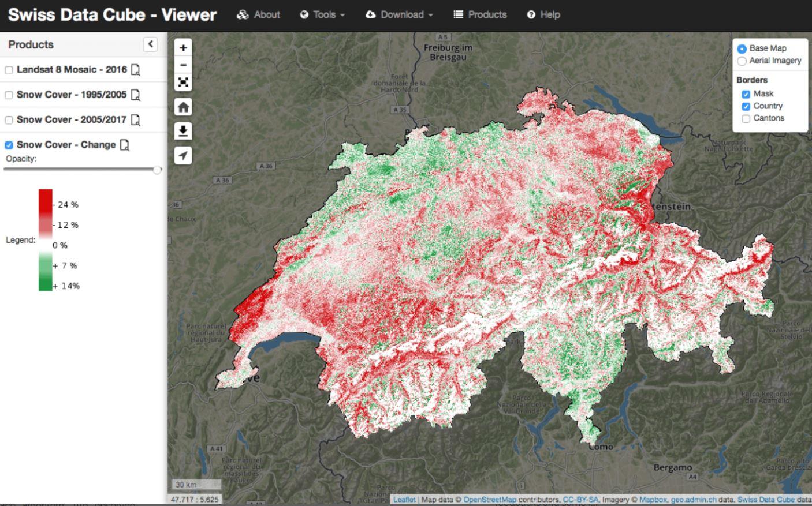Click the home extent icon on the map
Image resolution: width=812 pixels, height=506 pixels.
(182, 107)
